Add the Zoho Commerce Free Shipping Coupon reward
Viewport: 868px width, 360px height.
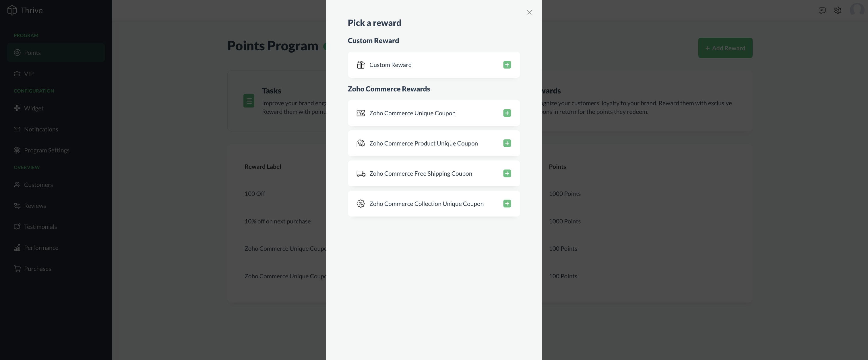click(x=507, y=173)
